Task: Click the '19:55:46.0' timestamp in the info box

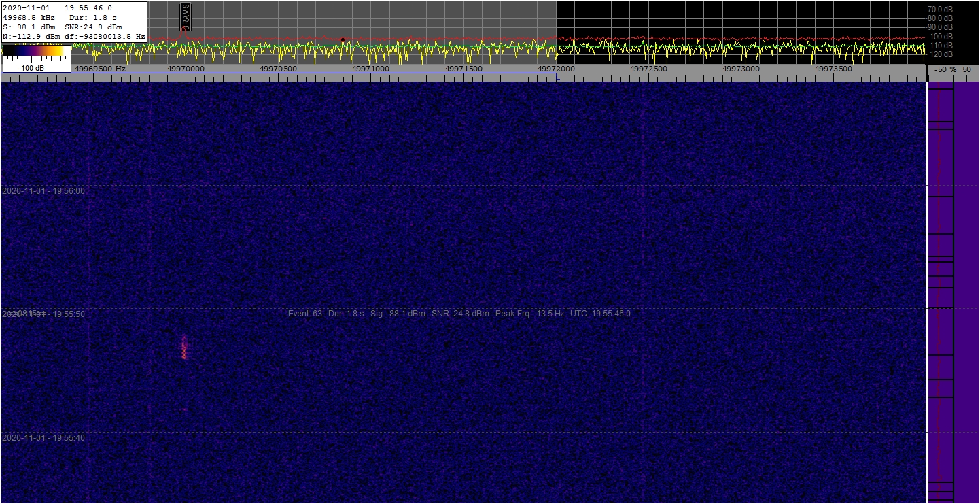Action: click(x=88, y=7)
